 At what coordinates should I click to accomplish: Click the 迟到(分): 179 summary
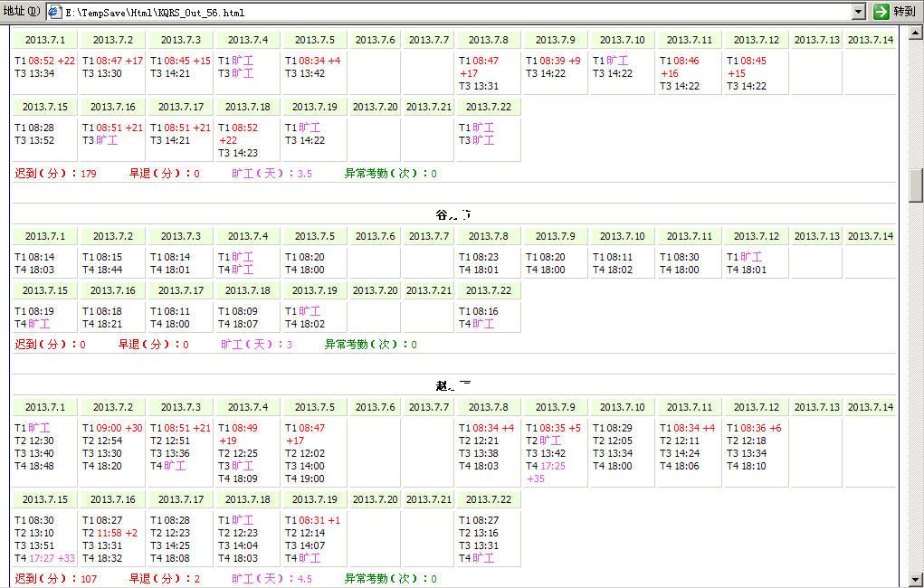(x=55, y=174)
